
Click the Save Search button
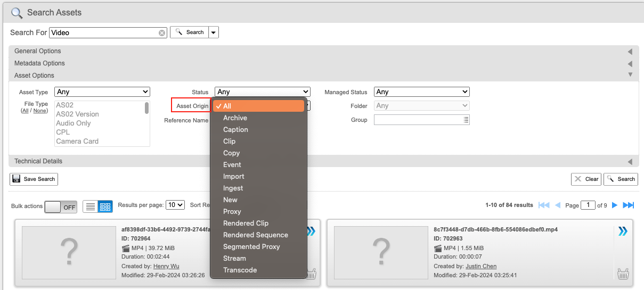[34, 179]
